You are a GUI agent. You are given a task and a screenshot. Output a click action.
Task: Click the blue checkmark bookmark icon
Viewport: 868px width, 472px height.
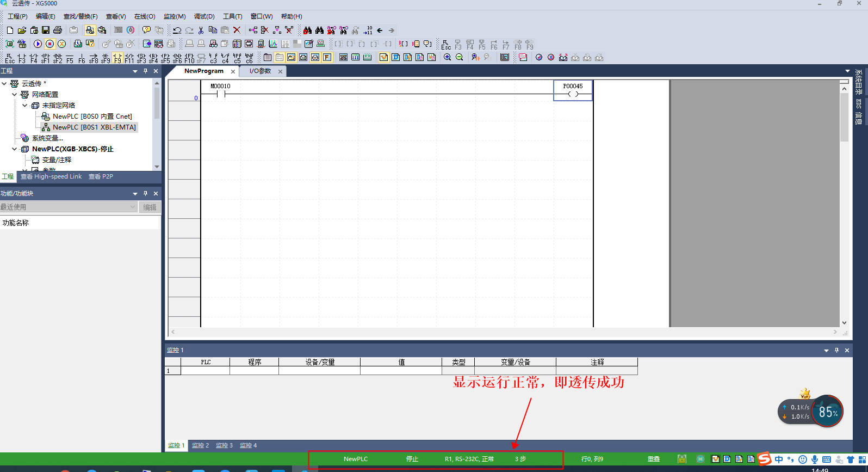pos(538,58)
